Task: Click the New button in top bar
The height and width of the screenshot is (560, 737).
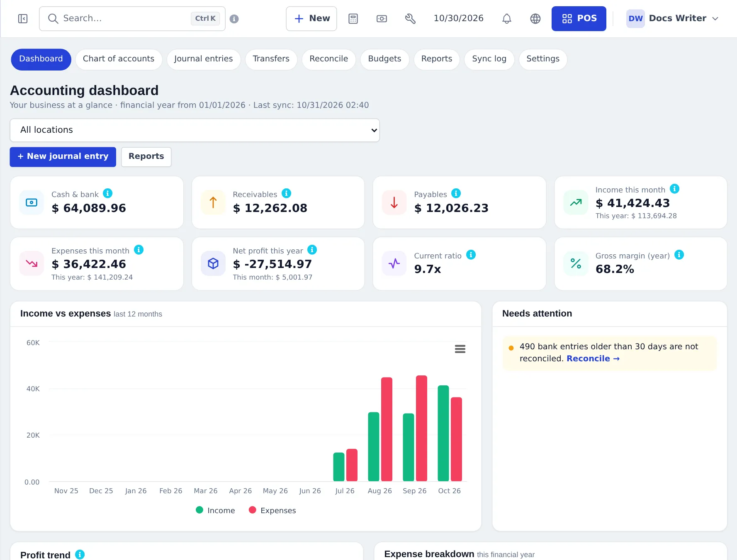Action: (311, 19)
